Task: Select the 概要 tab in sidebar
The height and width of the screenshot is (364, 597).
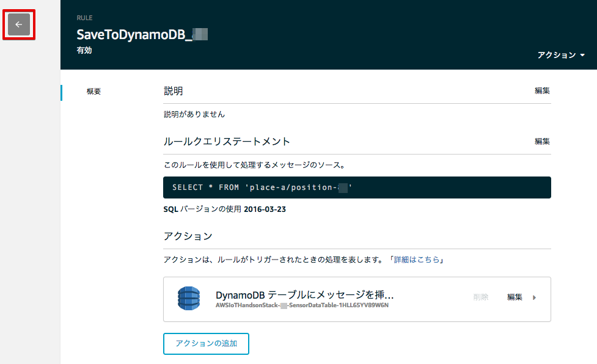Action: [93, 91]
